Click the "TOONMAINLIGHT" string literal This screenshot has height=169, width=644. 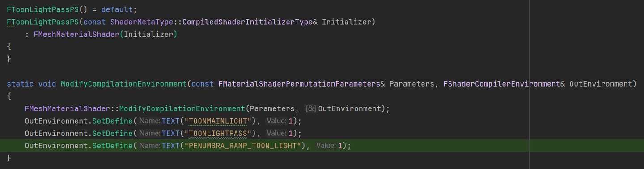coord(218,121)
